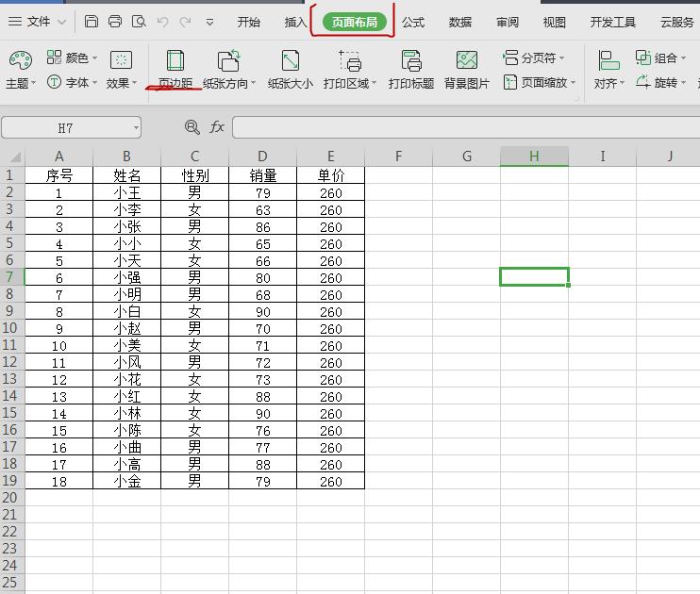Open the 公式 tab
This screenshot has height=594, width=700.
[413, 22]
